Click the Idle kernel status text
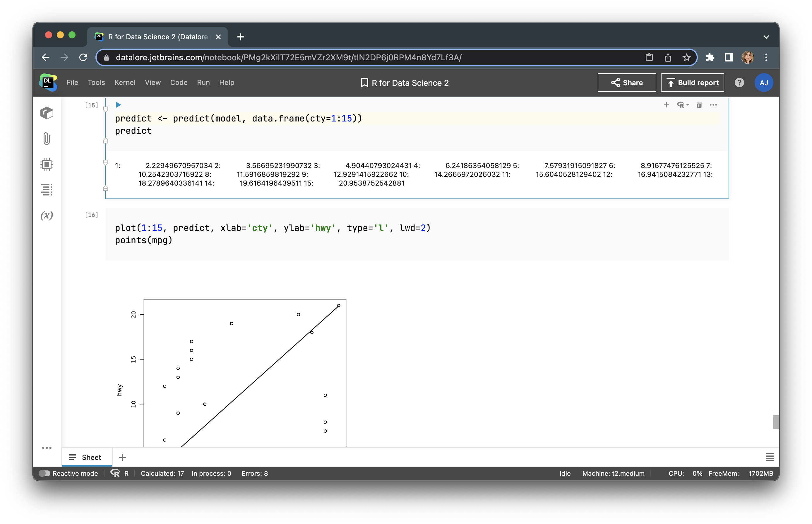This screenshot has width=812, height=524. (x=565, y=473)
